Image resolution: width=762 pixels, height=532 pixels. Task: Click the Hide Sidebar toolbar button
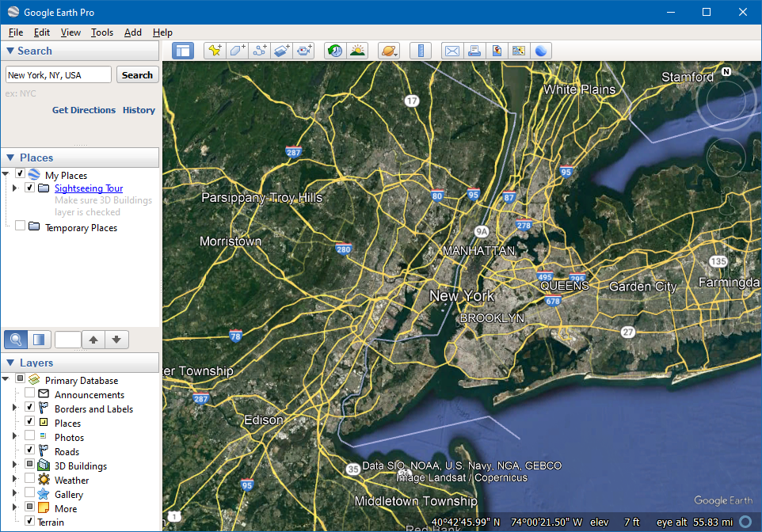click(183, 51)
